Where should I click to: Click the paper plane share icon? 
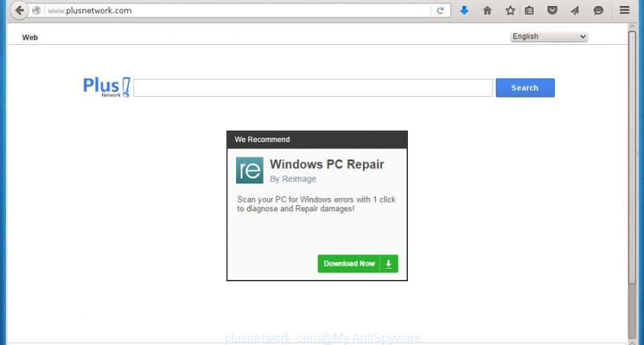575,11
